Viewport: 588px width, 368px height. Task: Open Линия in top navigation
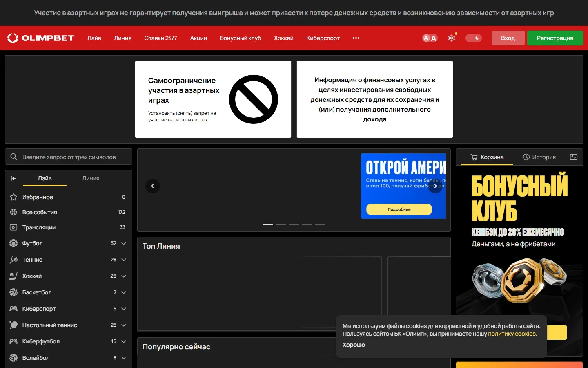123,38
